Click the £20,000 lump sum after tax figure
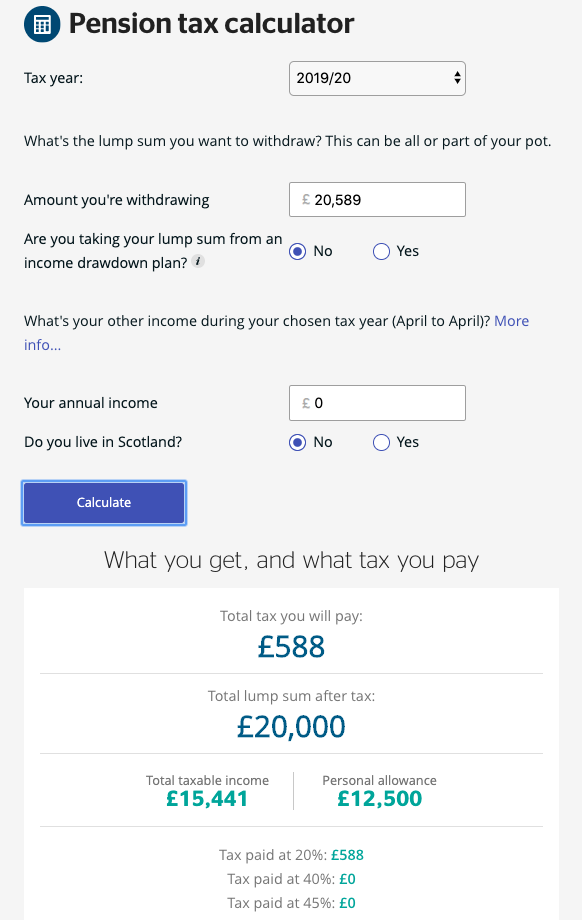 coord(291,726)
